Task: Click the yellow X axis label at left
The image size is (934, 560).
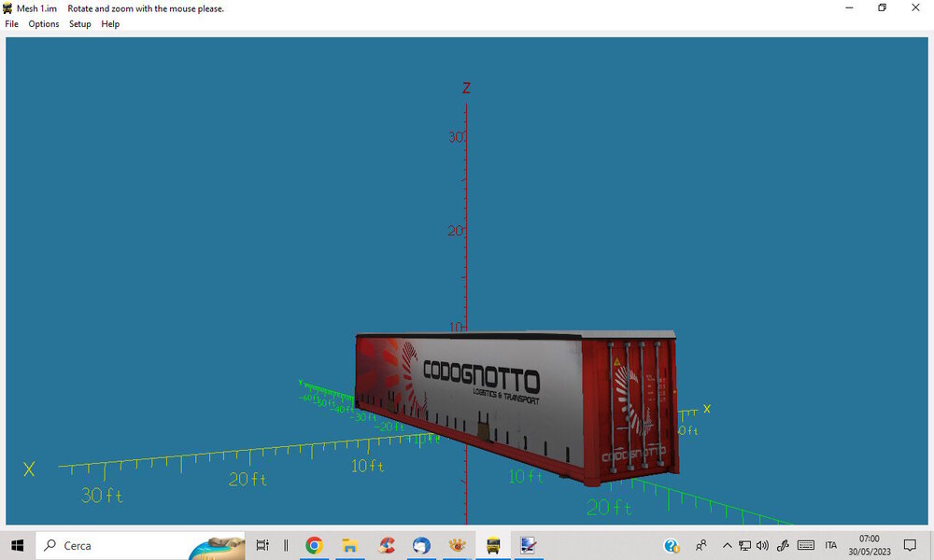Action: click(x=29, y=469)
